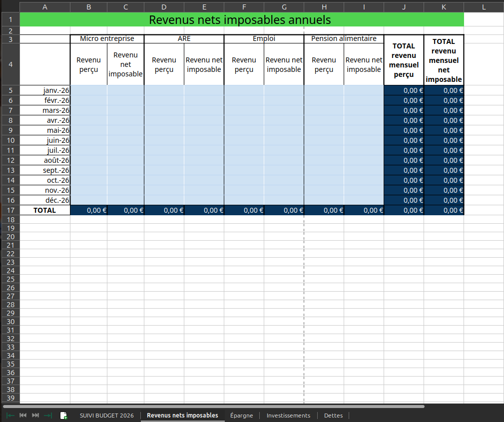Open the SUIVI BUDGET 2026 sheet tab

tap(107, 415)
